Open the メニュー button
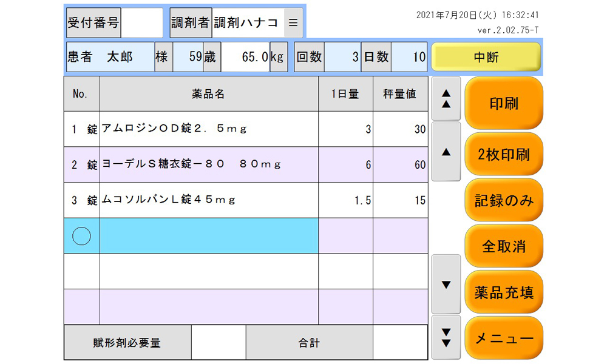The width and height of the screenshot is (607, 364). [504, 338]
